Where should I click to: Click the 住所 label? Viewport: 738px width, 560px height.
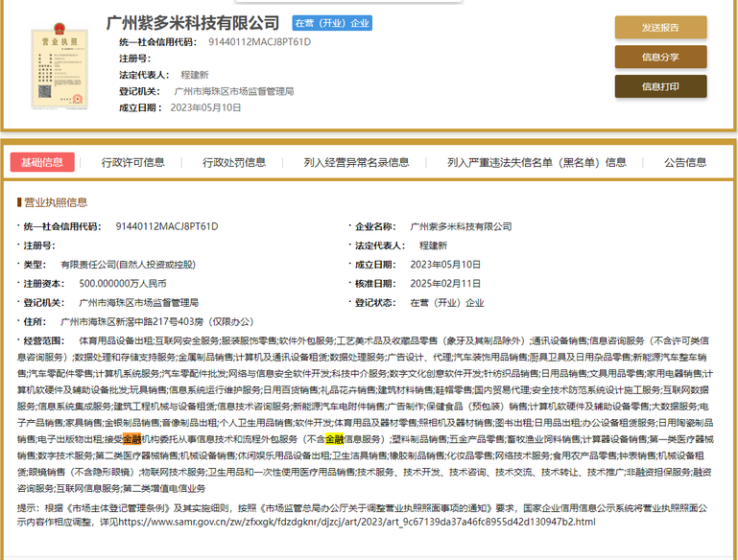coord(35,321)
